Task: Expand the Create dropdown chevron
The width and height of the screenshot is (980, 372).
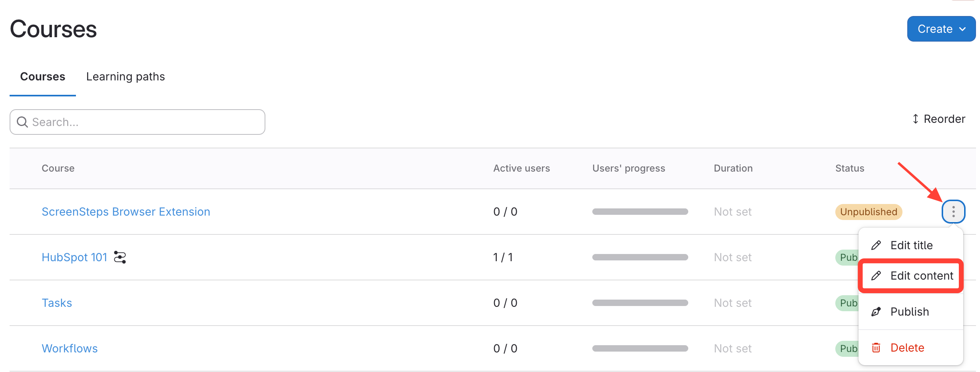Action: click(x=963, y=29)
